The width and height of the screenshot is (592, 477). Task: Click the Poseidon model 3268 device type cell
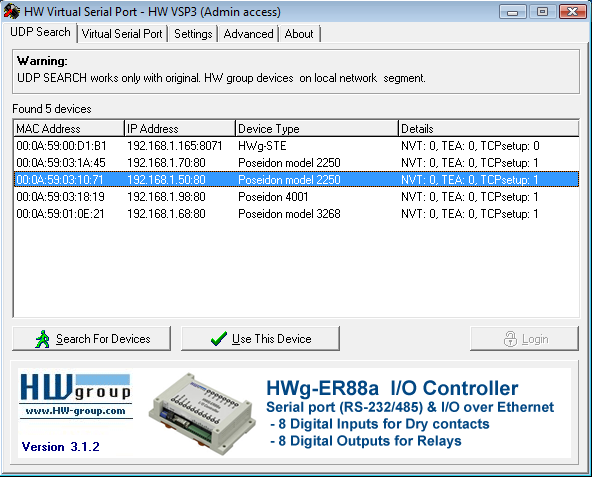tap(290, 214)
